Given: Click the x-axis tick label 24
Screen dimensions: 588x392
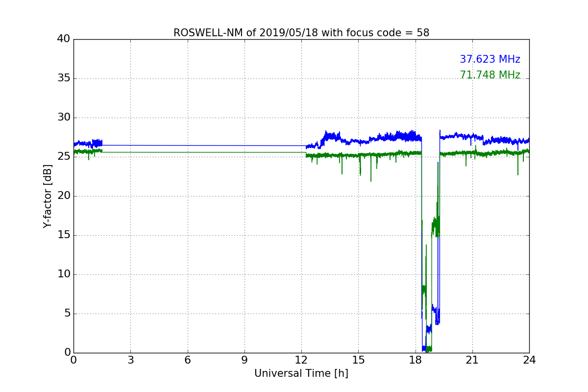Looking at the screenshot, I should (x=529, y=360).
